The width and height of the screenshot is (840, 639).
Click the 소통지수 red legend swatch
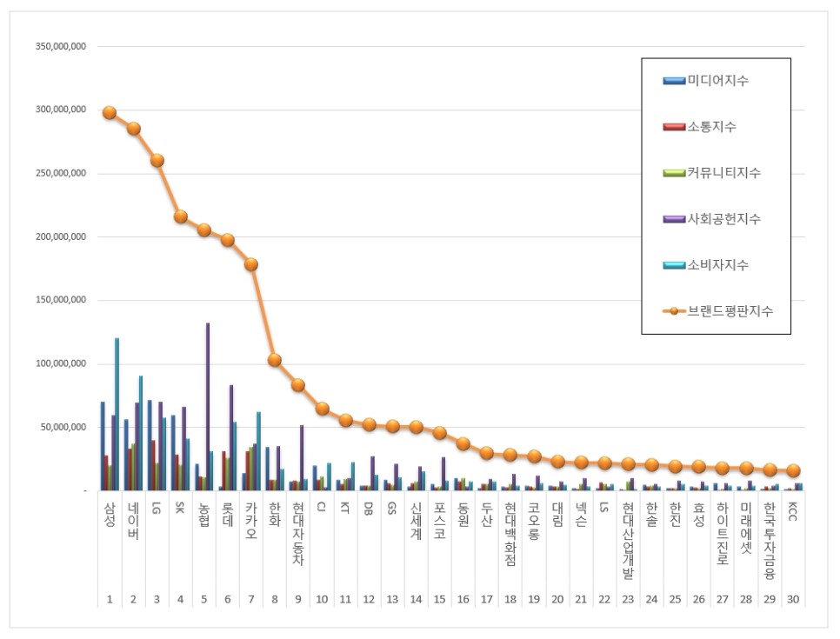coord(673,127)
